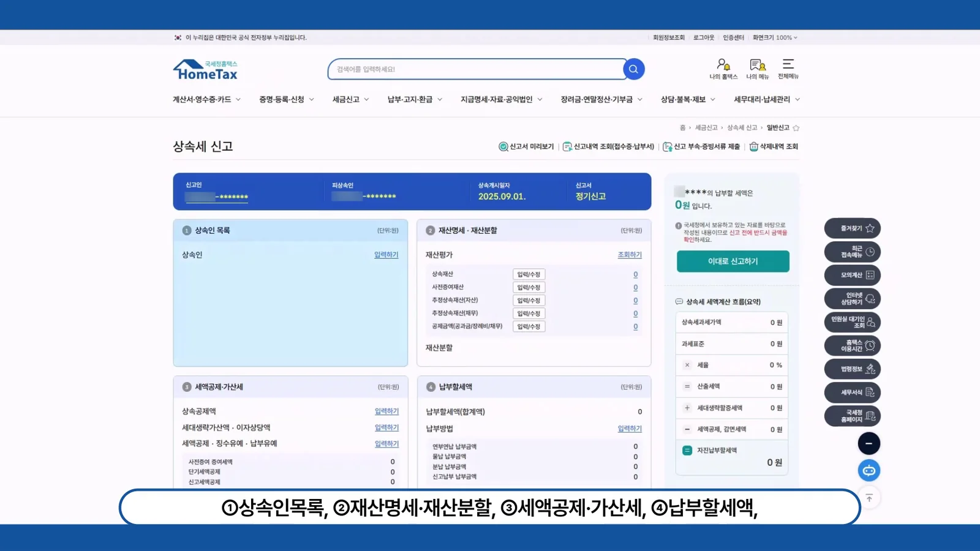Image resolution: width=980 pixels, height=551 pixels.
Task: Open 나의 홈택스 icon
Action: [x=723, y=69]
